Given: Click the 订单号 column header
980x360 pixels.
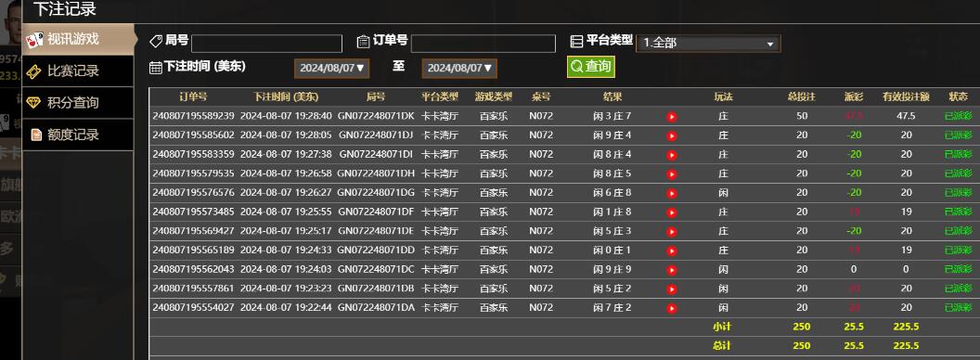Looking at the screenshot, I should (193, 96).
